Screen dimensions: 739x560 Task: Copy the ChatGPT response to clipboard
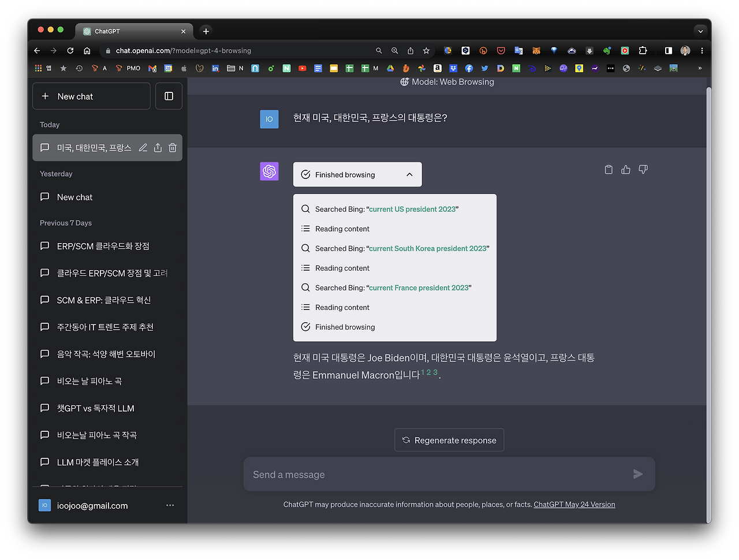coord(609,170)
